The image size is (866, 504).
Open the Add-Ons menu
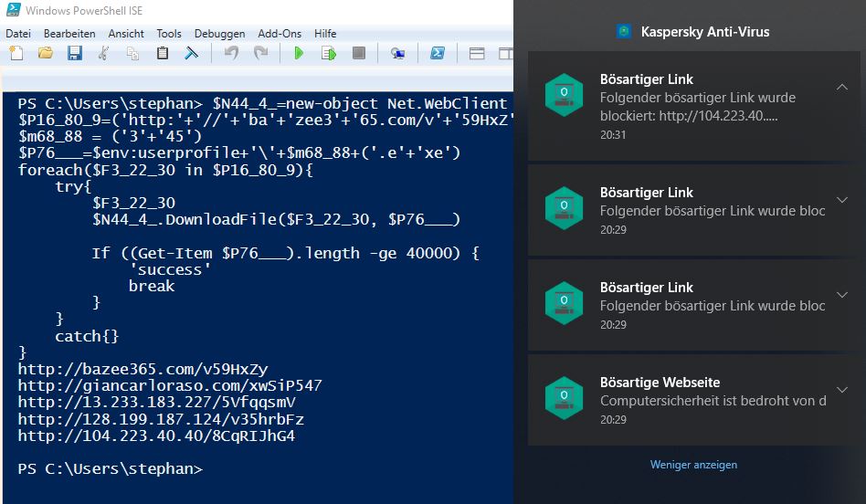(280, 34)
